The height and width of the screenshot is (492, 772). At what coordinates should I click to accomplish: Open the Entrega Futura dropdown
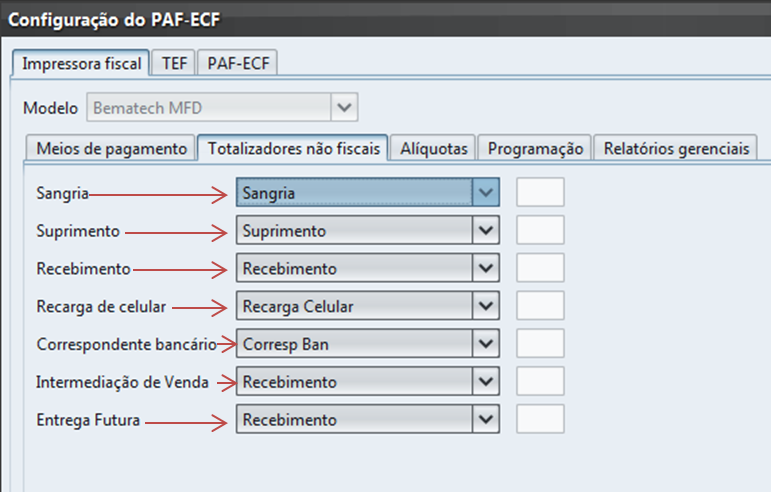(486, 418)
